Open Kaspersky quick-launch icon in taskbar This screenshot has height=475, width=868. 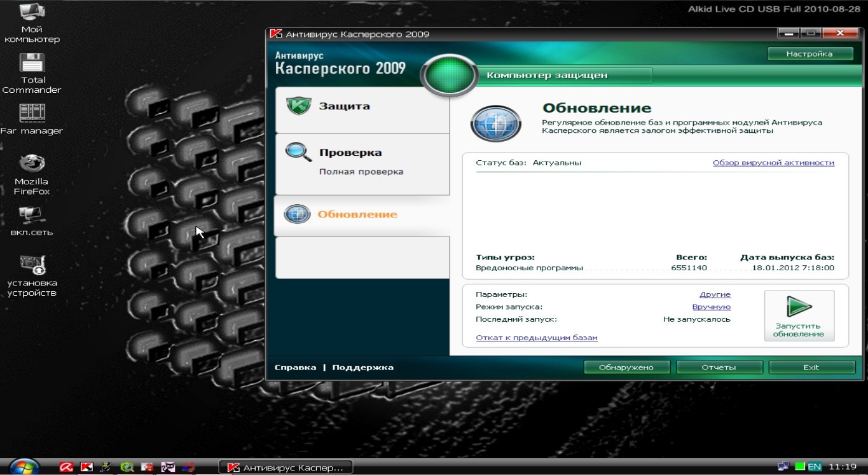86,467
